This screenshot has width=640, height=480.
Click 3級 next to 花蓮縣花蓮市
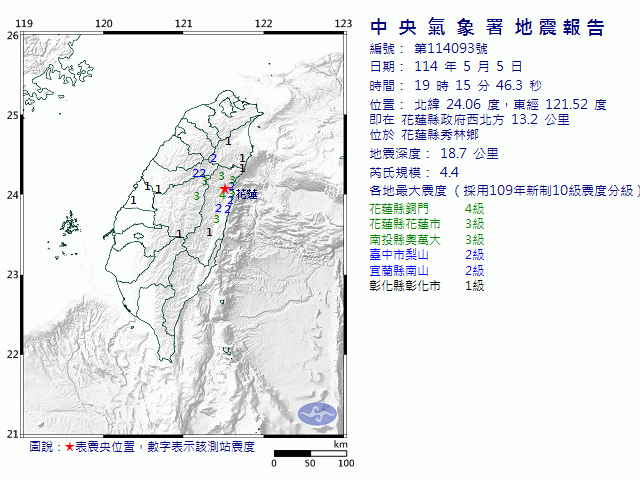click(475, 224)
